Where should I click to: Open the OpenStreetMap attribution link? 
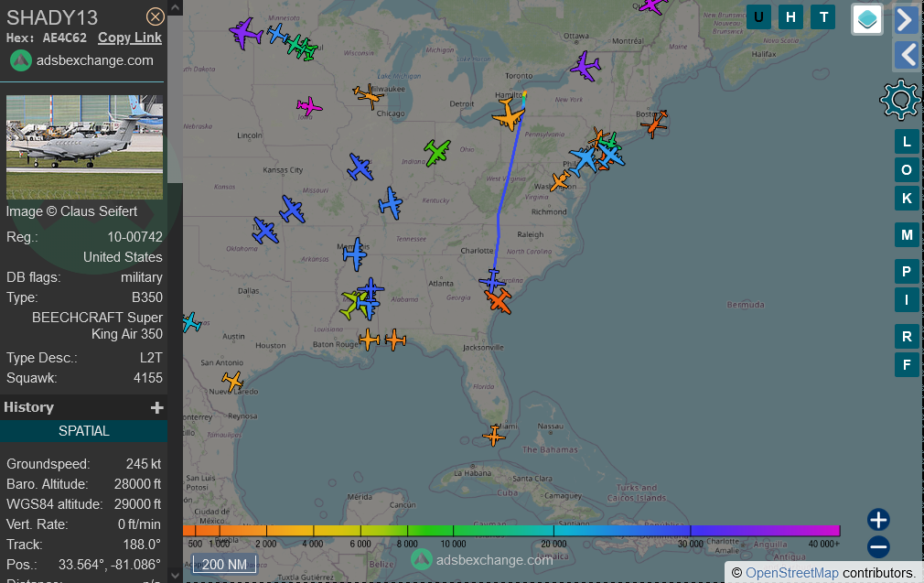pyautogui.click(x=792, y=572)
